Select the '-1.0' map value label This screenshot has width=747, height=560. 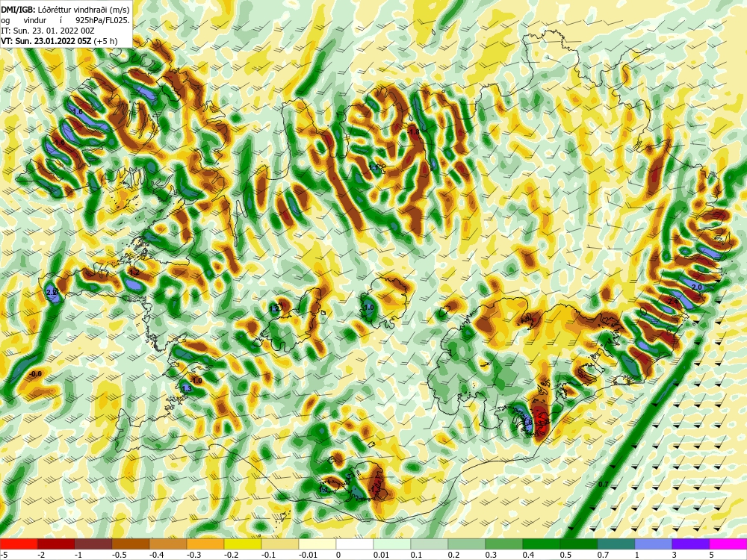196,381
